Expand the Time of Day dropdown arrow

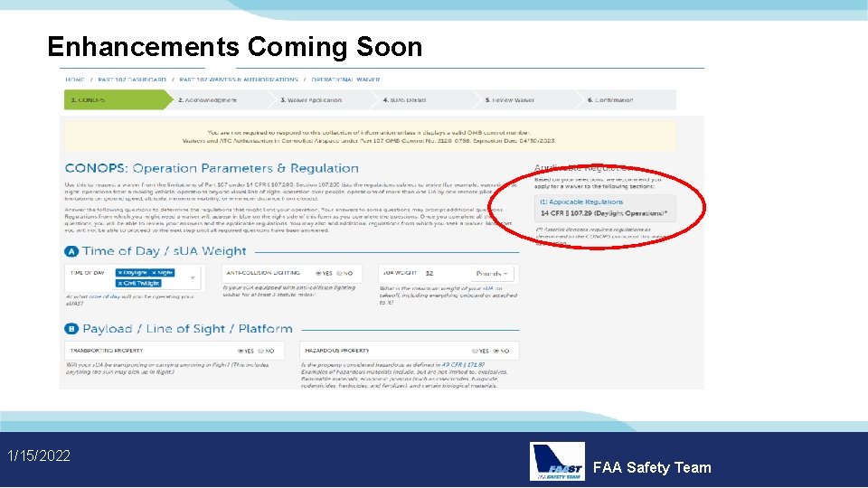coord(193,277)
